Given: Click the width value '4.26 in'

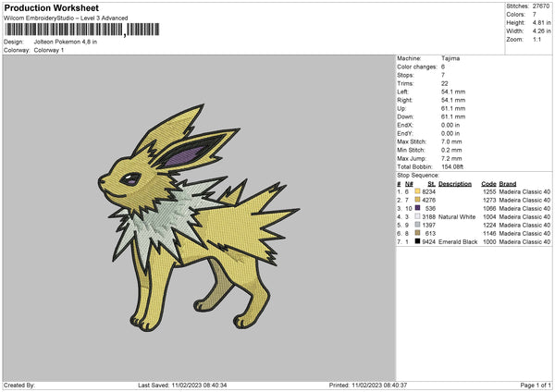Looking at the screenshot, I should [x=541, y=31].
